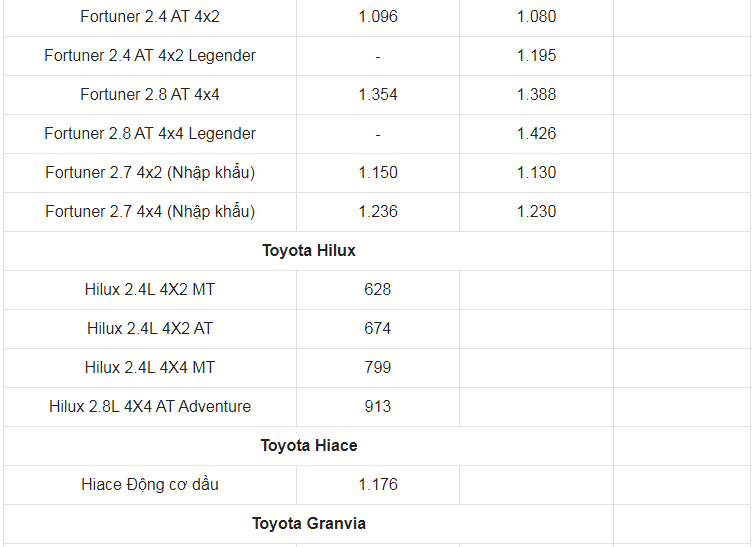Click the Toyota Hiace section header
This screenshot has height=547, width=754.
click(308, 445)
